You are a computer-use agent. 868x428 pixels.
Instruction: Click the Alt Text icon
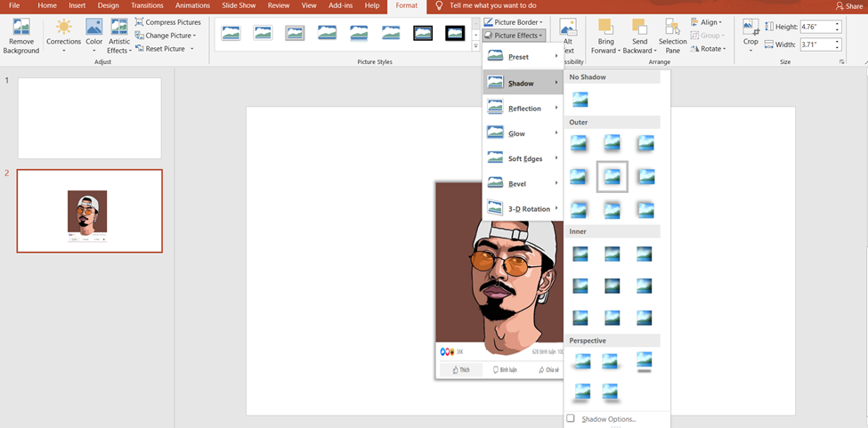click(568, 27)
